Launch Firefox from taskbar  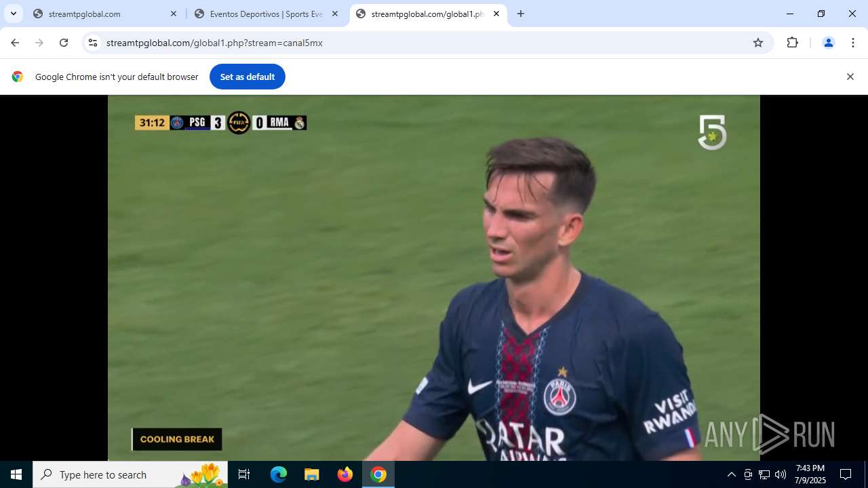(x=345, y=474)
